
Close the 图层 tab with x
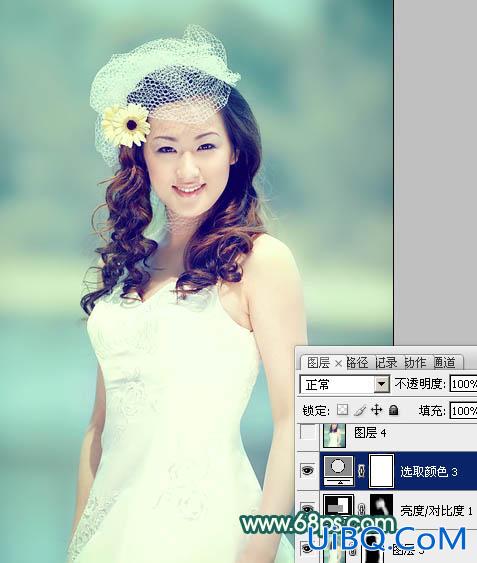click(x=338, y=364)
